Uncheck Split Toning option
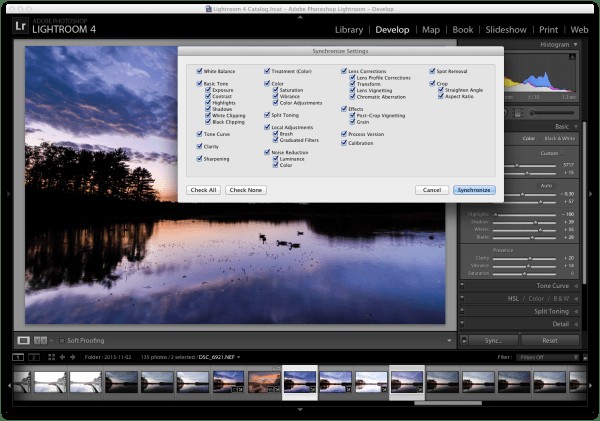Screen dimensions: 600x421 tap(267, 114)
